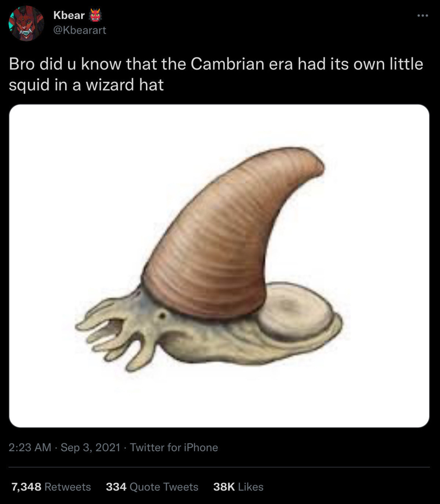Viewport: 440px width, 504px height.
Task: View the 38K Likes list
Action: point(238,487)
